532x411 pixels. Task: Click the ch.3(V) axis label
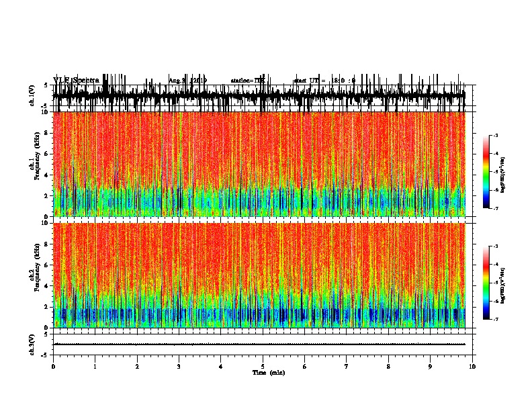coord(32,345)
